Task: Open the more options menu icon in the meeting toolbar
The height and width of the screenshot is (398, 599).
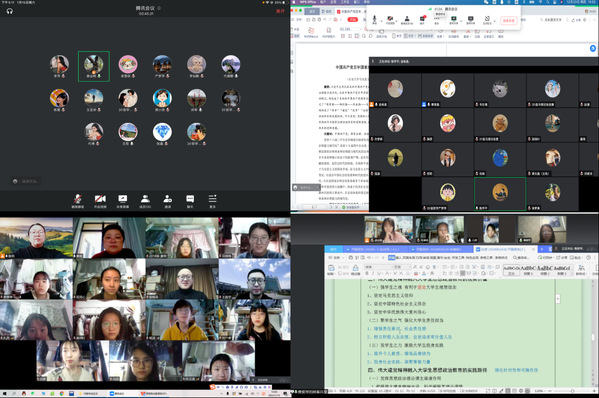Action: click(212, 199)
